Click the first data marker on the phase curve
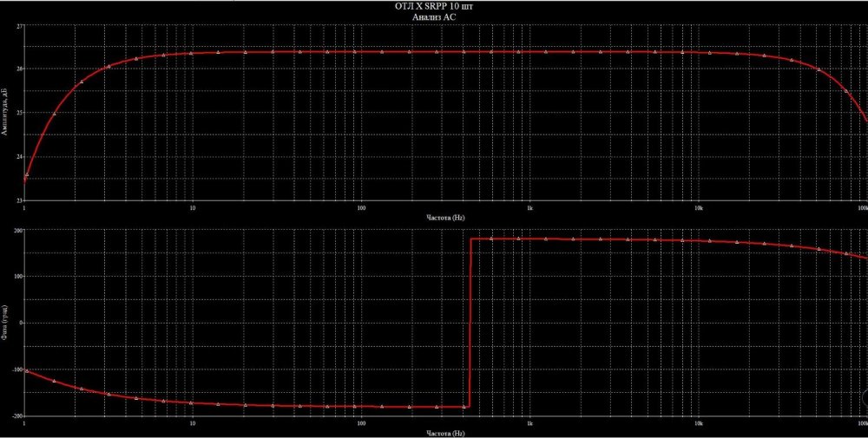 [26, 371]
